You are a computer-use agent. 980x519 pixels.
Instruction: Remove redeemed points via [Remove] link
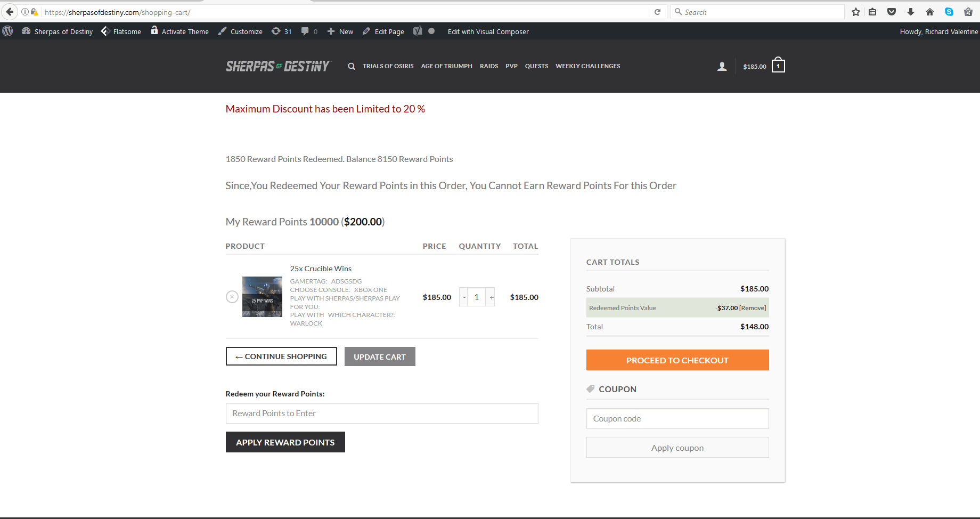(x=753, y=308)
